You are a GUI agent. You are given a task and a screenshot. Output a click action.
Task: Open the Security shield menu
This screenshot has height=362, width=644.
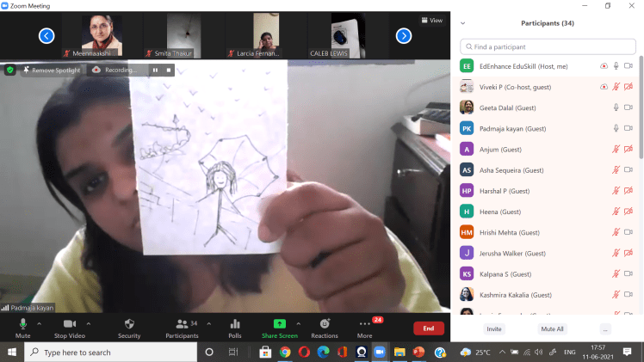tap(129, 327)
